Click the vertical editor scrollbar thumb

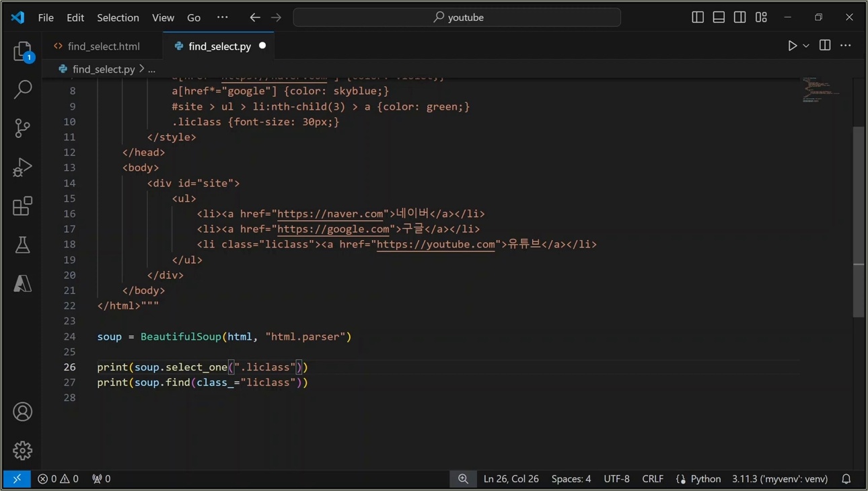[859, 222]
